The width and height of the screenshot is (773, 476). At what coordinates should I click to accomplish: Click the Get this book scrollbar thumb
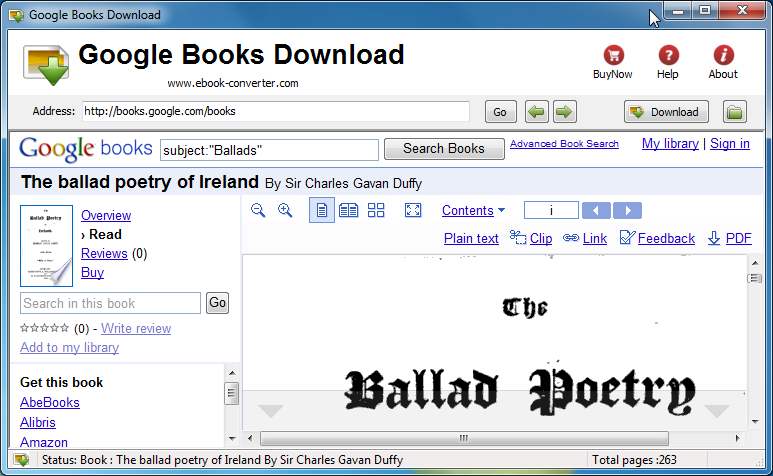click(232, 393)
